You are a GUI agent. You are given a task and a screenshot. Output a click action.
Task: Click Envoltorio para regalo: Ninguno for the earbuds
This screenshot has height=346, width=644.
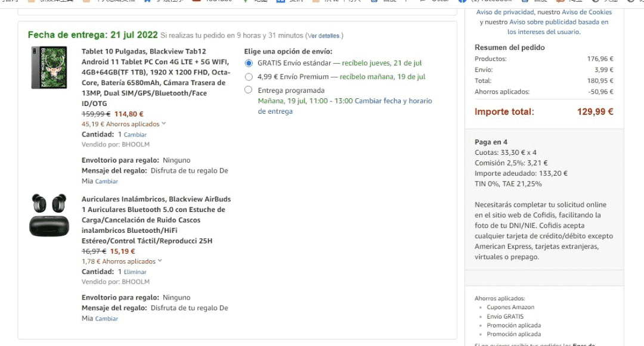point(136,298)
